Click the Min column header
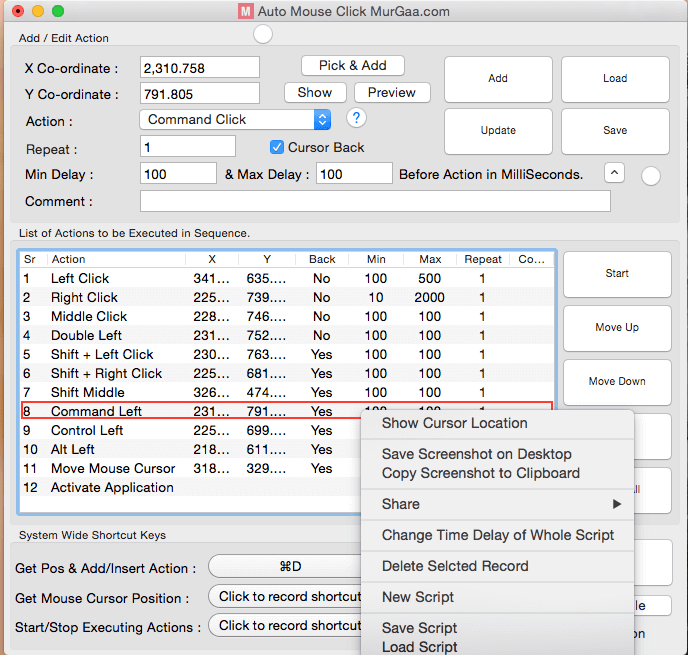688x655 pixels. 376,259
